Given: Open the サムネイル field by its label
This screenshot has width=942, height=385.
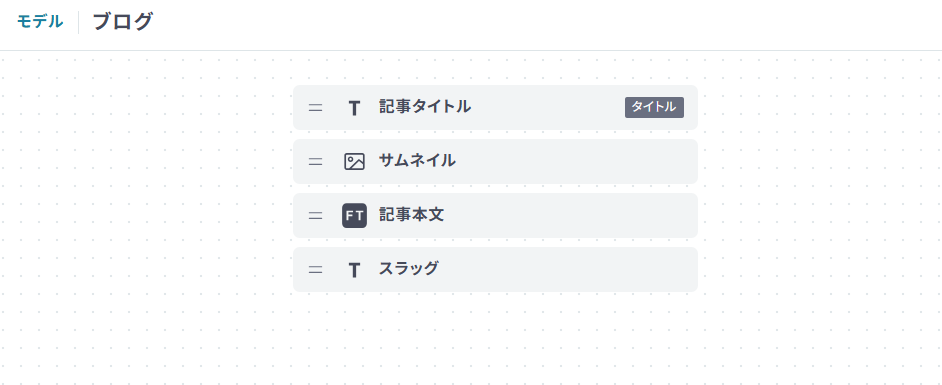Looking at the screenshot, I should click(x=417, y=160).
